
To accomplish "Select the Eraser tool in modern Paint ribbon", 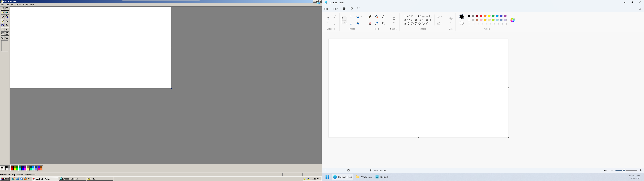I will tap(370, 23).
